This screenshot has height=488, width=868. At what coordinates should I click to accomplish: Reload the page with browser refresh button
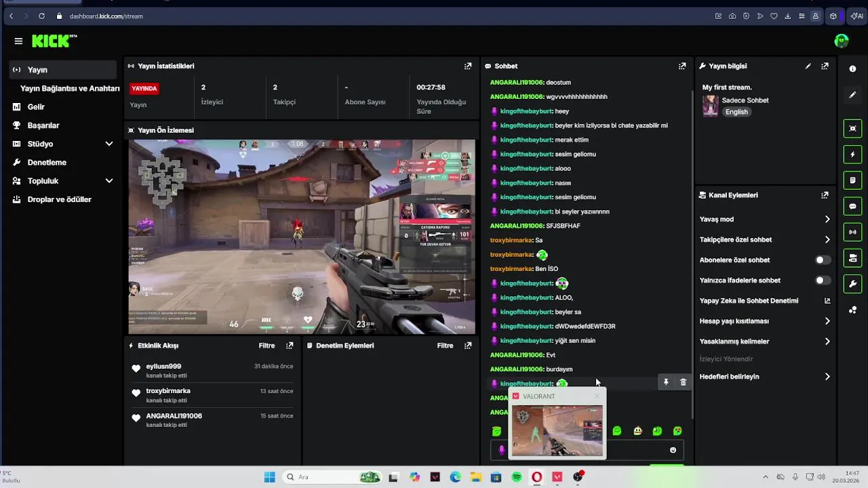point(41,16)
